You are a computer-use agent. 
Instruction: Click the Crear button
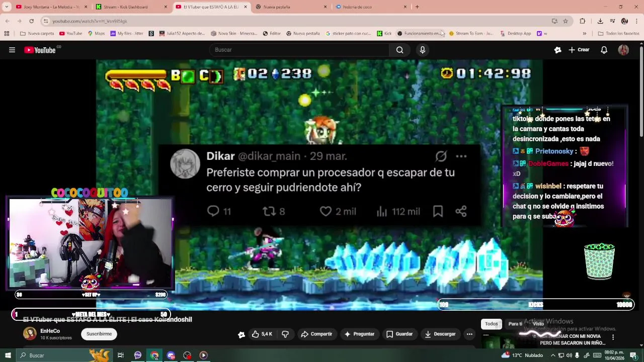pyautogui.click(x=579, y=50)
